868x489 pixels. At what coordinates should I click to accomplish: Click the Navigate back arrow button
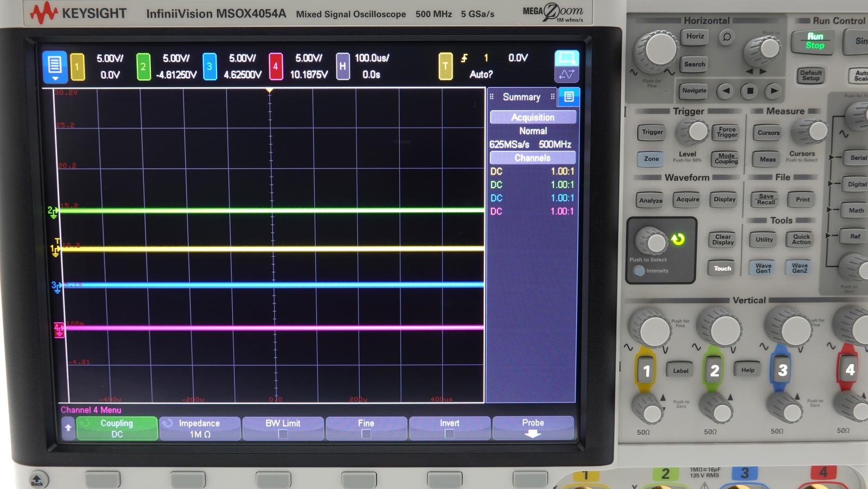[x=725, y=91]
